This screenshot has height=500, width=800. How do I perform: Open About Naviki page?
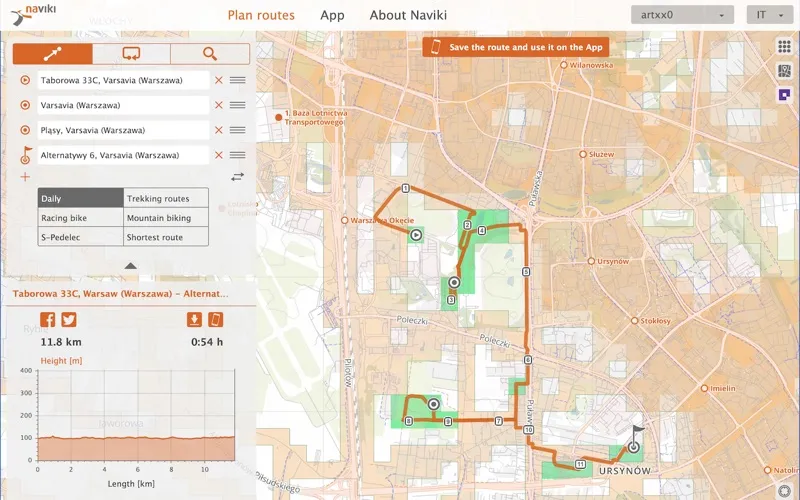(408, 15)
